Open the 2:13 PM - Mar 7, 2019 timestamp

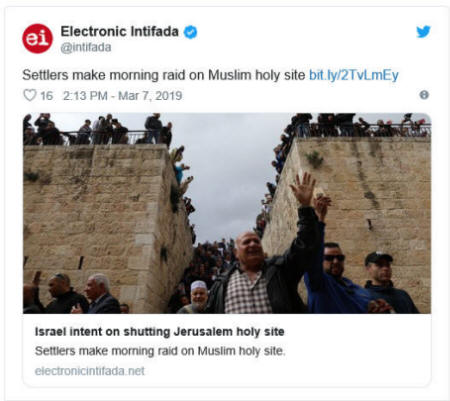[122, 96]
